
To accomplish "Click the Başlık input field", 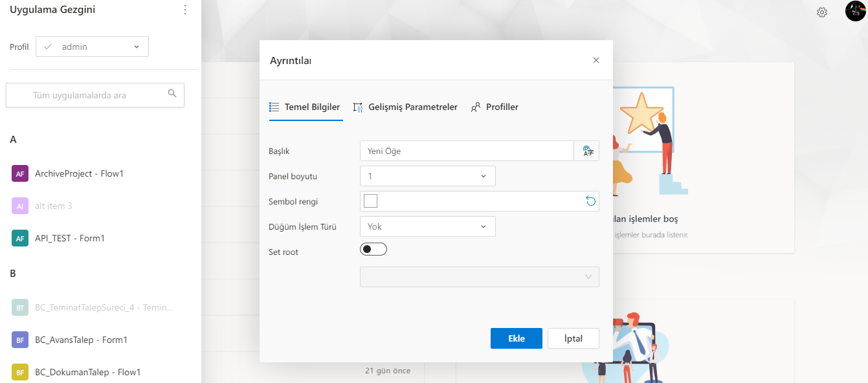I will (467, 151).
